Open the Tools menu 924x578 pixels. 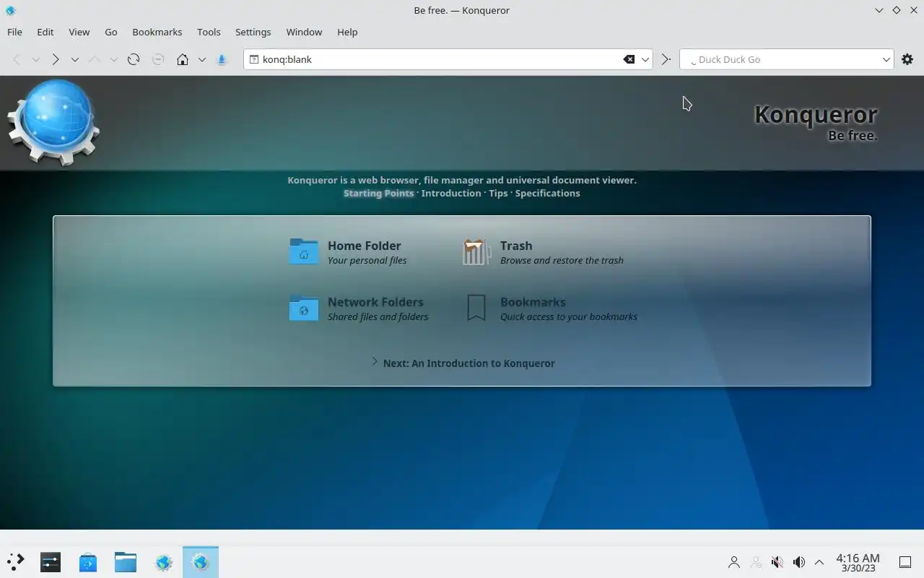coord(209,32)
